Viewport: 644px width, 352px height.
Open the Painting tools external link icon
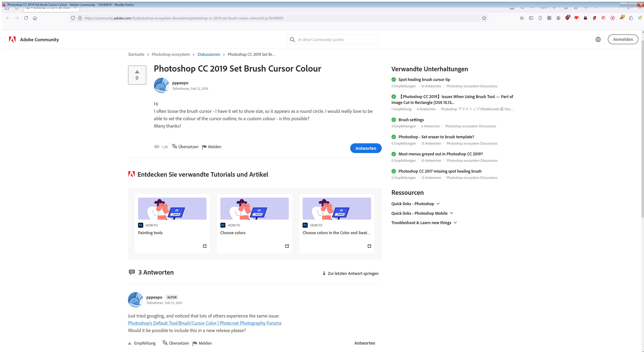point(205,246)
